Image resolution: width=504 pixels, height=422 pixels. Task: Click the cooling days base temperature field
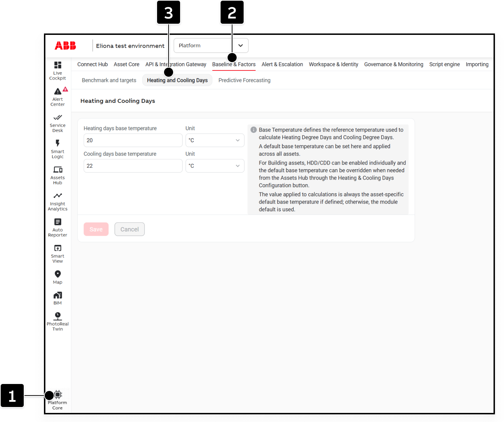133,166
